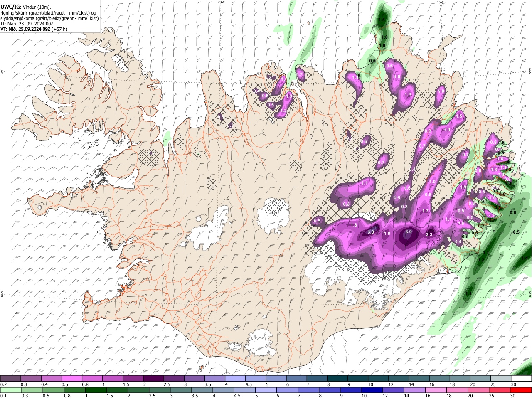Click the UWC/IG title text
The width and height of the screenshot is (532, 399).
[10, 7]
